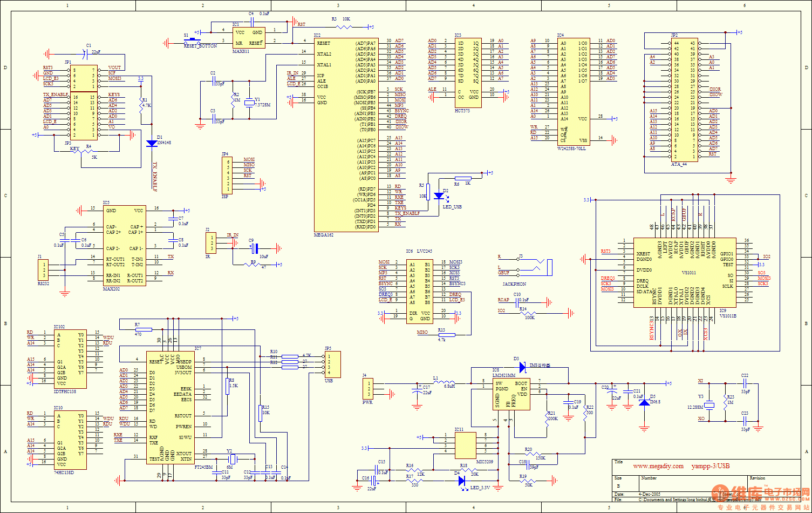Click the MEGA162 chip label
812x513 pixels.
pos(324,235)
